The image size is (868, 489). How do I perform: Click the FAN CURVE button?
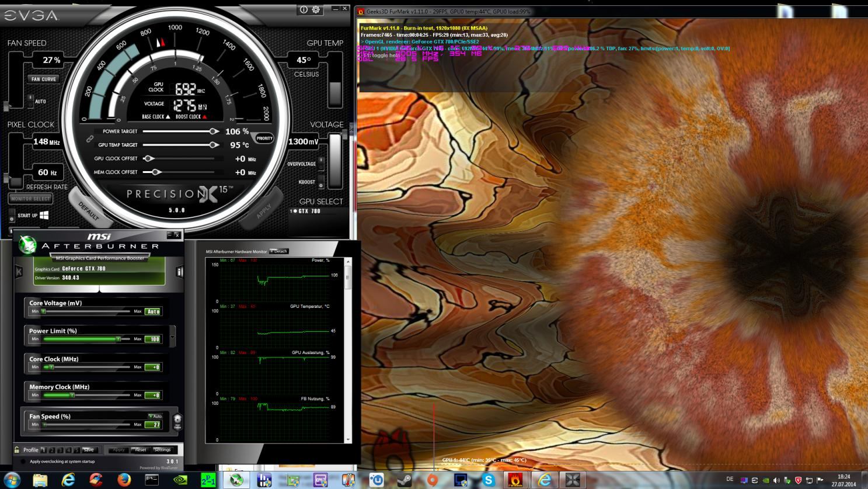point(44,79)
